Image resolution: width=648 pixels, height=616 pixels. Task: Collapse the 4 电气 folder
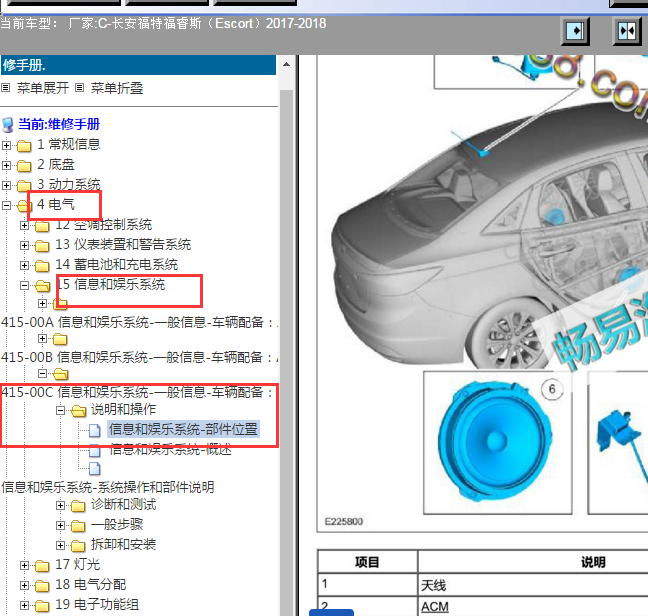point(6,205)
